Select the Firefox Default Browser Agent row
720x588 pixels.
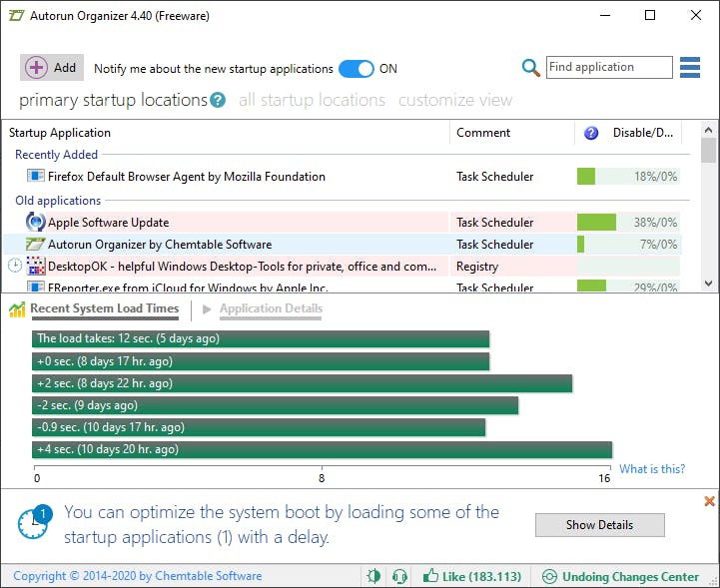(x=343, y=177)
